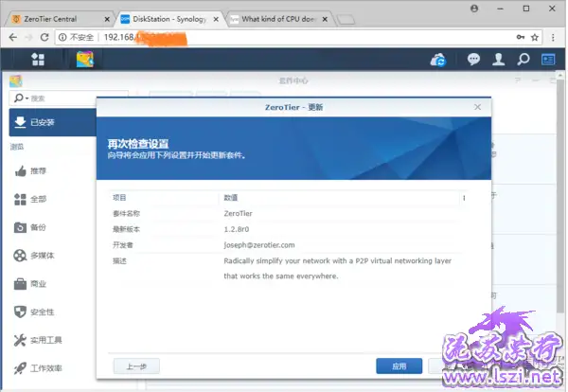Click the browser address bar
The height and width of the screenshot is (392, 568).
(297, 37)
